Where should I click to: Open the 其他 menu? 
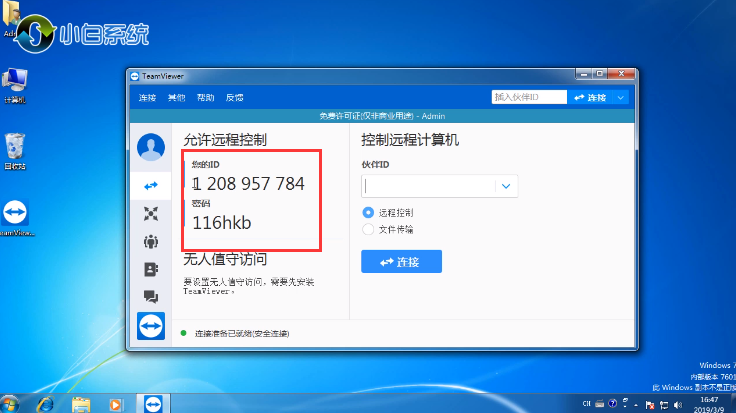tap(176, 98)
